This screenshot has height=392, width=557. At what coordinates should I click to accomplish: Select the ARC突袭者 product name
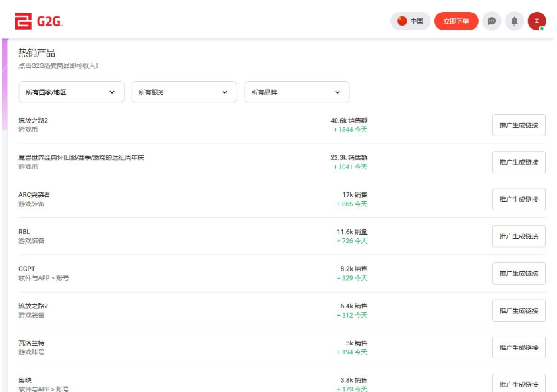[34, 194]
